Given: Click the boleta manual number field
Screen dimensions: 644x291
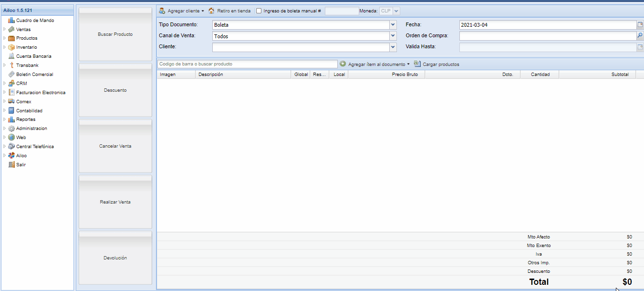Looking at the screenshot, I should pyautogui.click(x=342, y=11).
